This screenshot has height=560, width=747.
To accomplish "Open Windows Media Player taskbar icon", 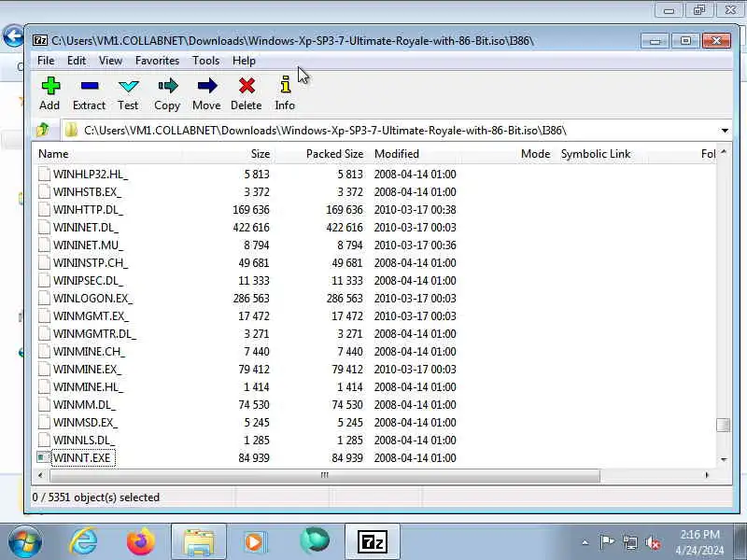I will [x=256, y=542].
